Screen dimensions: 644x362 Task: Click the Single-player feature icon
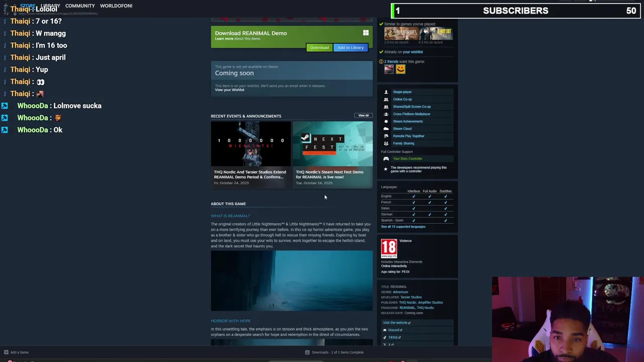(386, 92)
